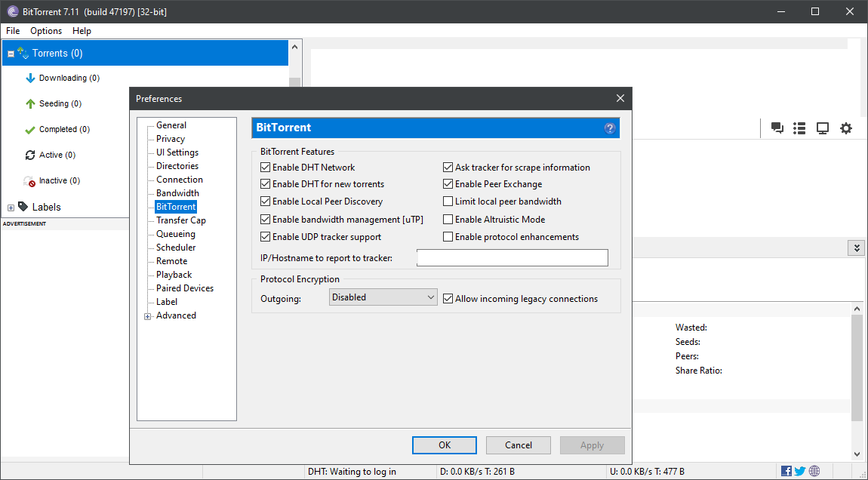Disable the Enable DHT Network checkbox
The height and width of the screenshot is (480, 868).
coord(265,167)
